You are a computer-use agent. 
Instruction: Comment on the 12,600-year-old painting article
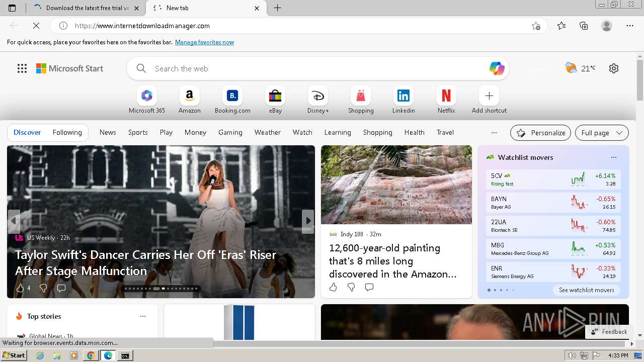(369, 287)
